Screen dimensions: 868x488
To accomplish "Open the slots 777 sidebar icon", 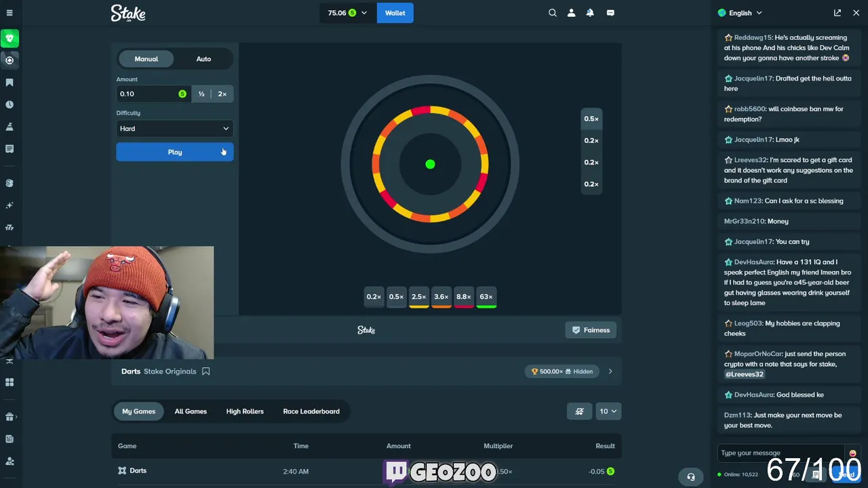I will click(x=9, y=228).
